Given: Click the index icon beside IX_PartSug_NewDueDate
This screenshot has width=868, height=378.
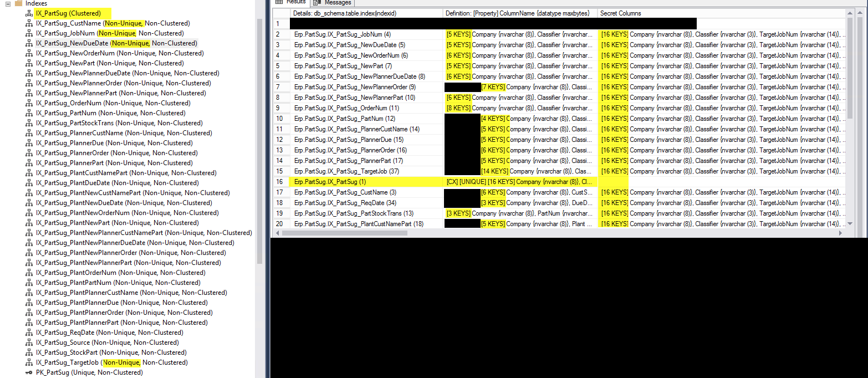Looking at the screenshot, I should pos(29,43).
